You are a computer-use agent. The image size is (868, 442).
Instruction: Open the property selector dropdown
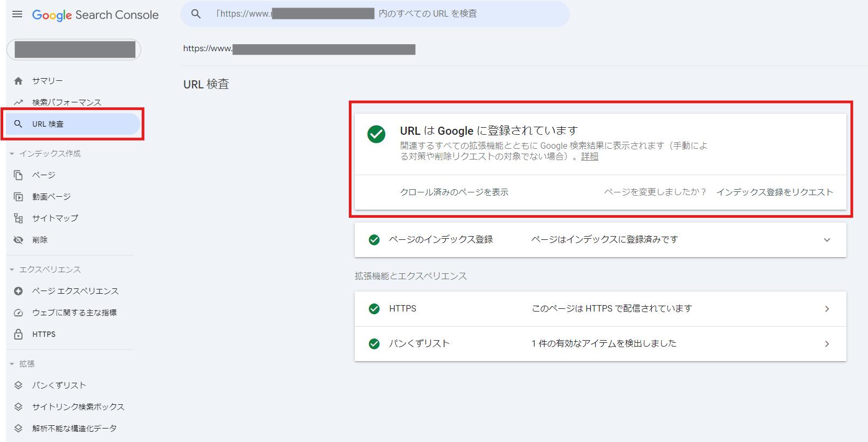[x=74, y=50]
